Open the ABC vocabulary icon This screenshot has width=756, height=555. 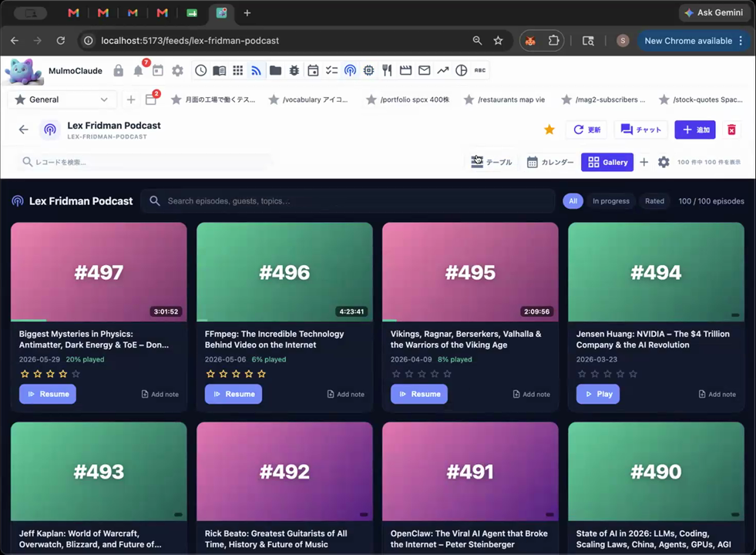(x=480, y=70)
